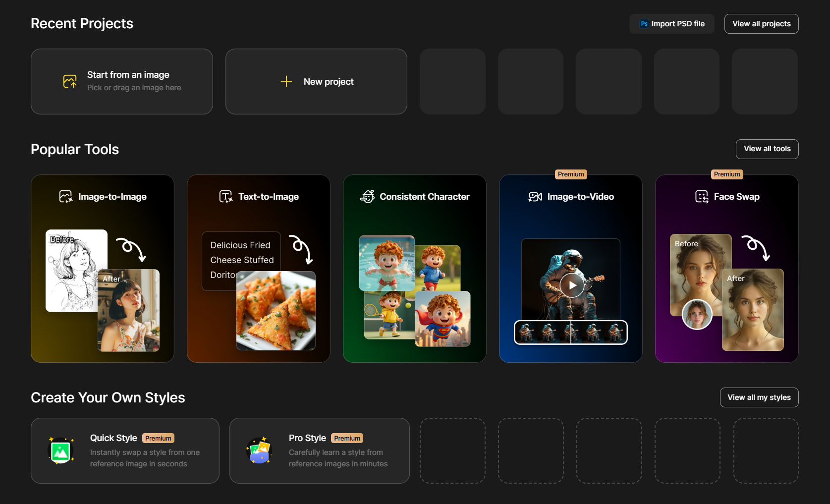Screen dimensions: 830x504
Task: Click the Import PSD file button label
Action: [678, 24]
